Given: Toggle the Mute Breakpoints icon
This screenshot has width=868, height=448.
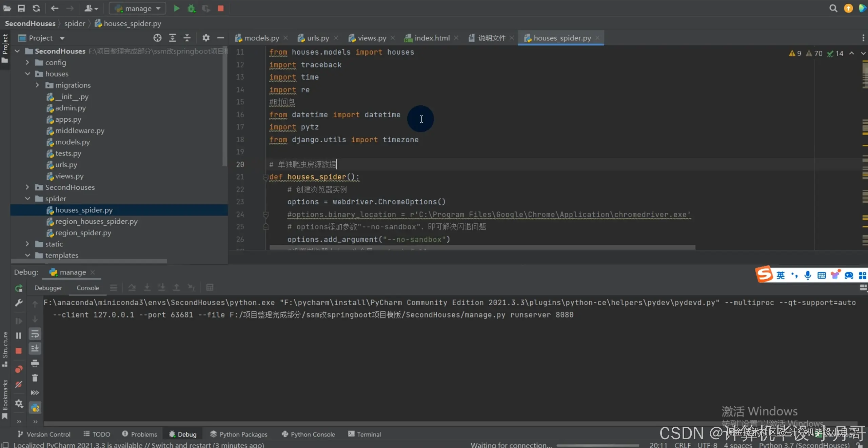Looking at the screenshot, I should point(19,384).
